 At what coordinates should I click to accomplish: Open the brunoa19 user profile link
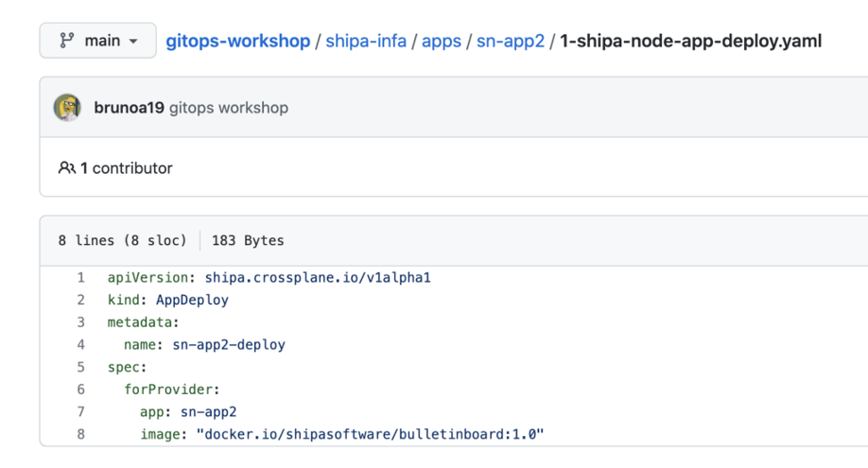(x=130, y=108)
